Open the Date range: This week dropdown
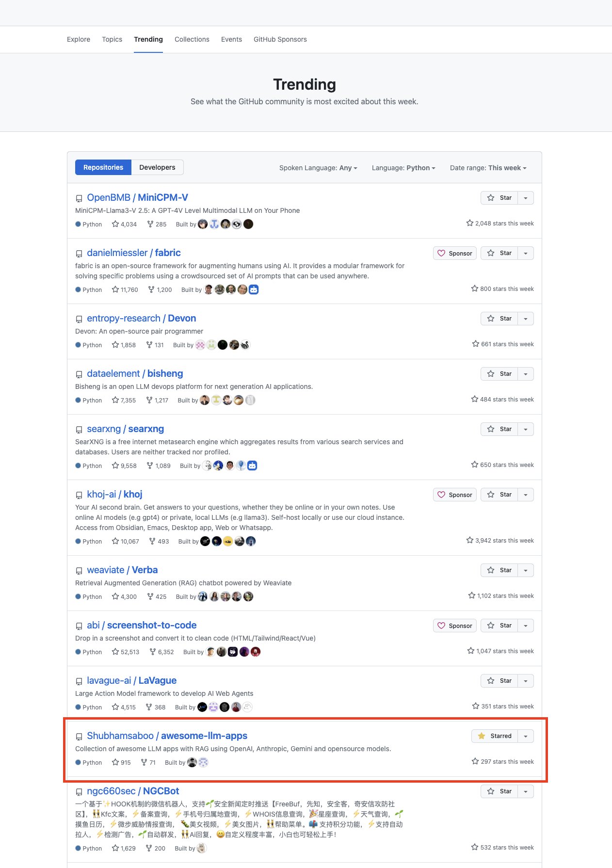 488,168
